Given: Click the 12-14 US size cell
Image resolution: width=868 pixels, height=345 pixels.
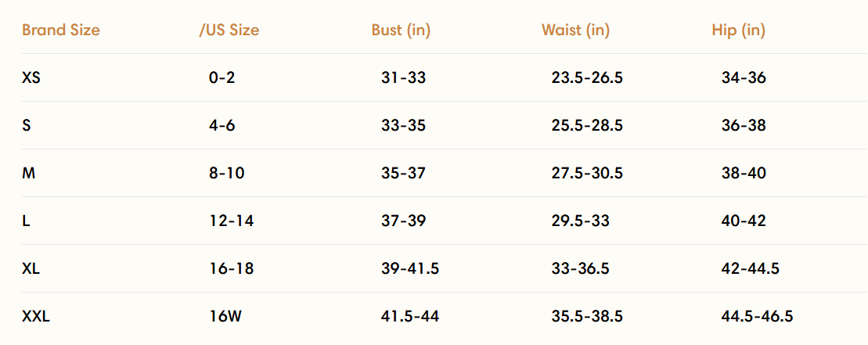Looking at the screenshot, I should pos(231,221).
